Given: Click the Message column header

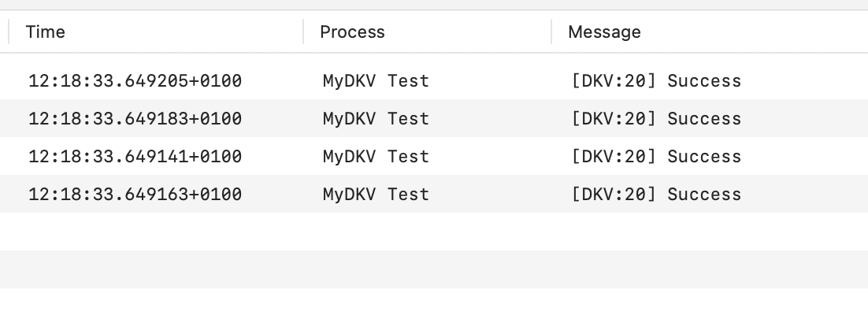Looking at the screenshot, I should tap(604, 32).
